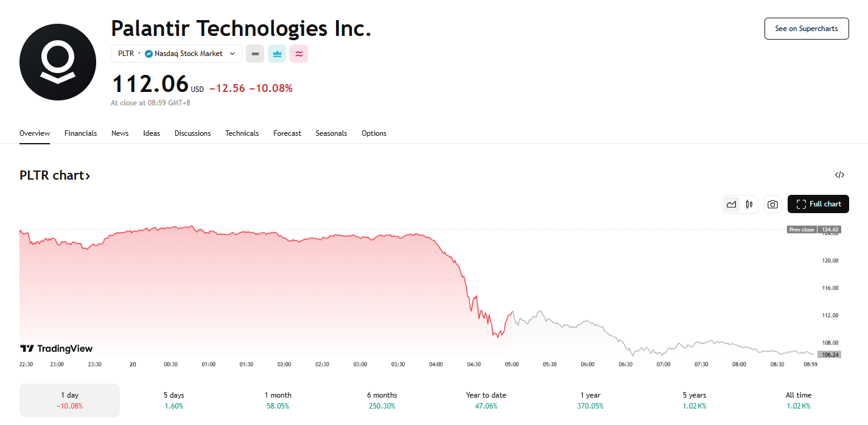The height and width of the screenshot is (425, 868).
Task: Take a chart snapshot with camera icon
Action: tap(772, 205)
